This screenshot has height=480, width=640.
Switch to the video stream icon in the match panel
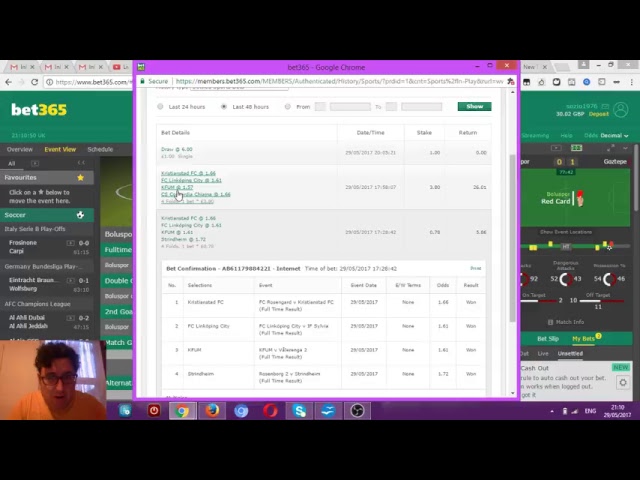(x=556, y=148)
